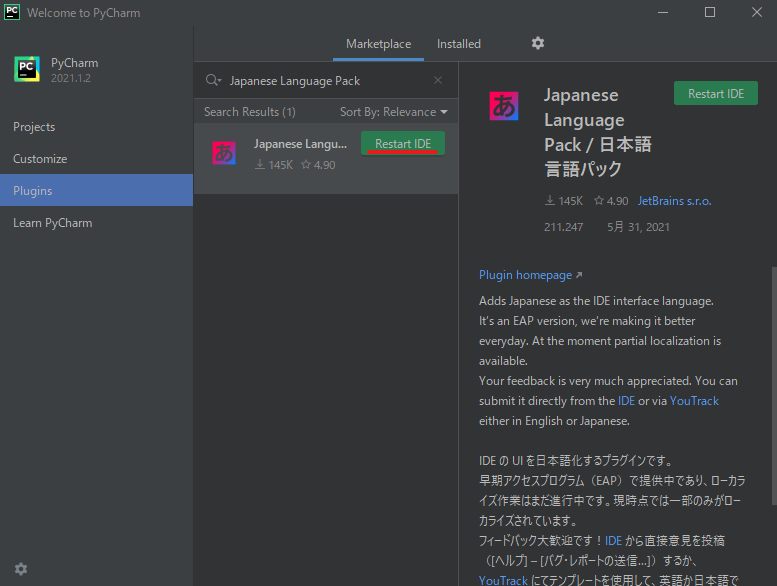Click the Search Results (1) label

point(250,112)
